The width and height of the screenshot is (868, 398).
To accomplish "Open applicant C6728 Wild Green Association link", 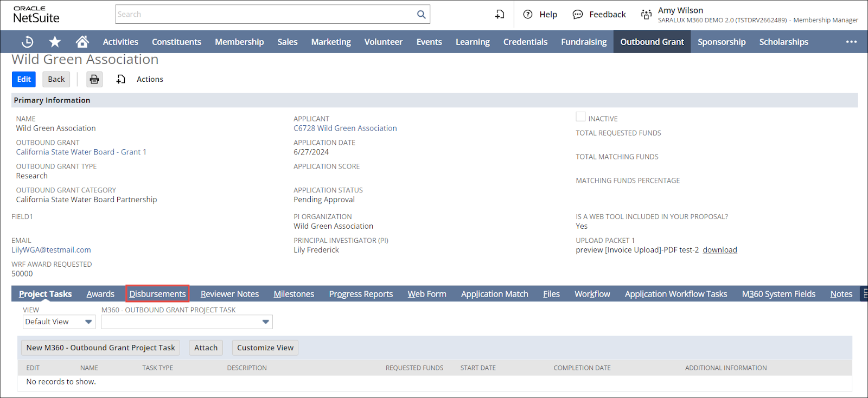I will [345, 129].
